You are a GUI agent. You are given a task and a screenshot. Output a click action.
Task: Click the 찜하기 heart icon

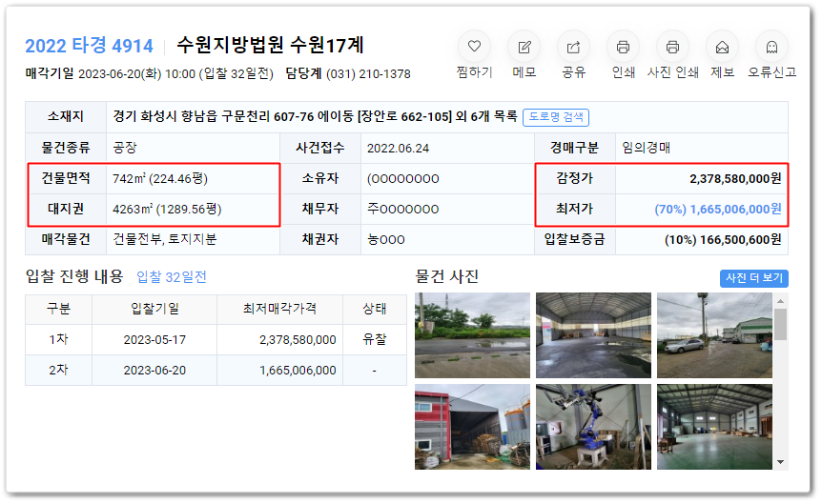[474, 47]
